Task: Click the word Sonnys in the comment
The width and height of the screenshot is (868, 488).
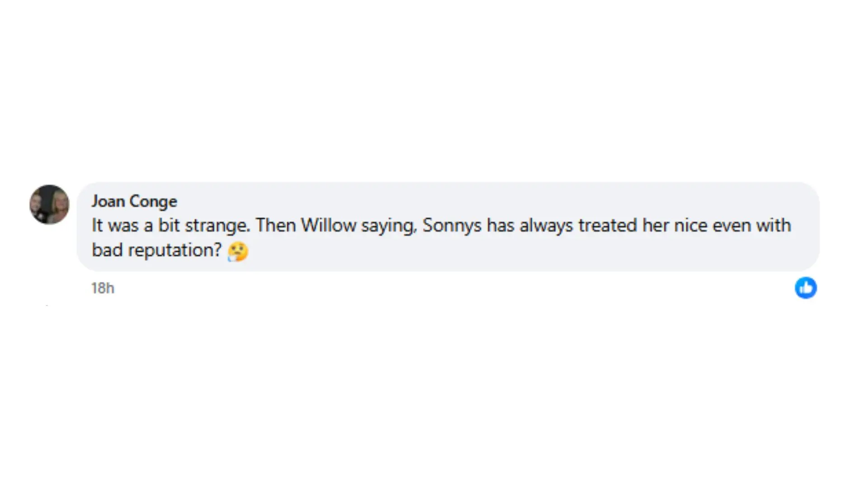Action: click(x=452, y=225)
